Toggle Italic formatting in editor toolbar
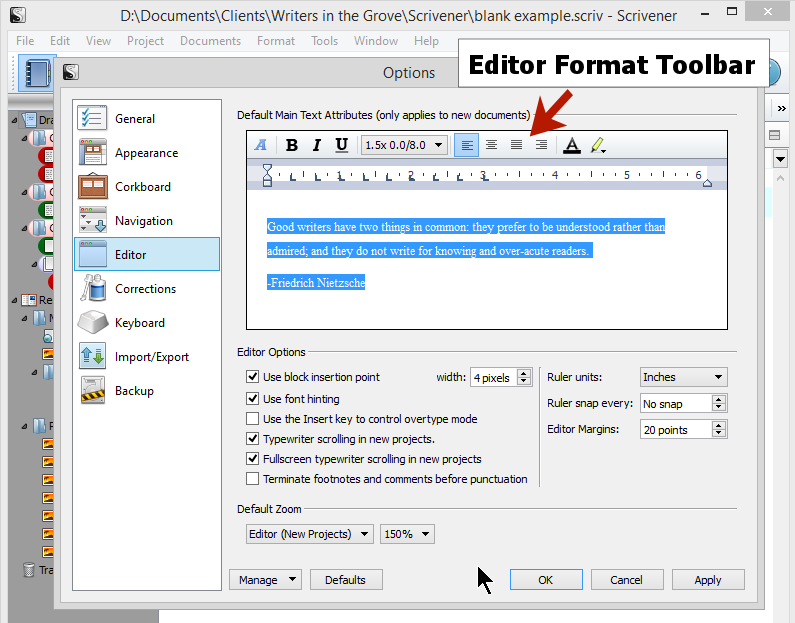This screenshot has width=795, height=623. click(x=317, y=145)
